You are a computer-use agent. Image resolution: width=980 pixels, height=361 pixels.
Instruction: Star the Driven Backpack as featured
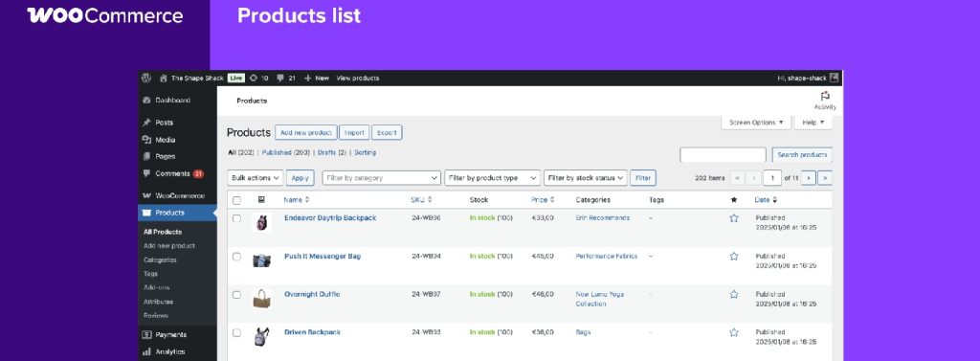[734, 333]
